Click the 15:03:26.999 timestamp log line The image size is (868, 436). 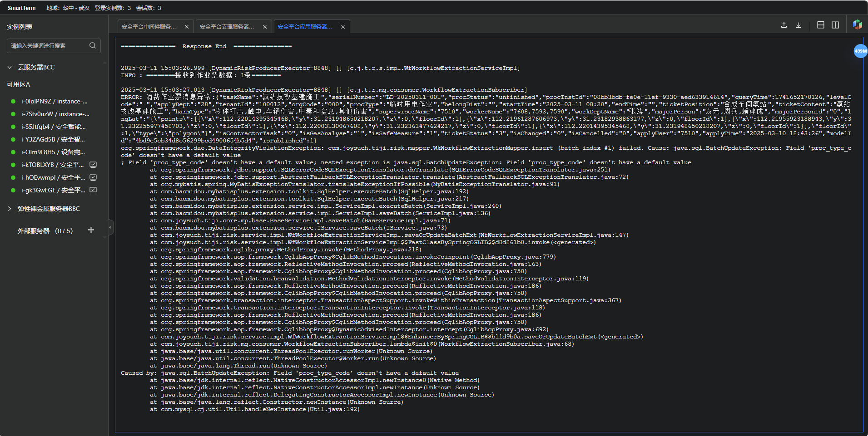pos(320,68)
